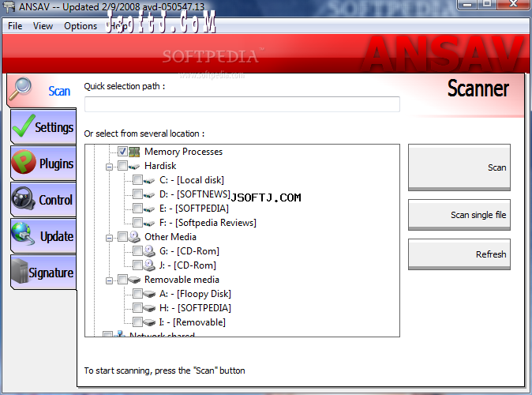Image resolution: width=532 pixels, height=395 pixels.
Task: Click the server tower Signature icon
Action: tap(20, 271)
